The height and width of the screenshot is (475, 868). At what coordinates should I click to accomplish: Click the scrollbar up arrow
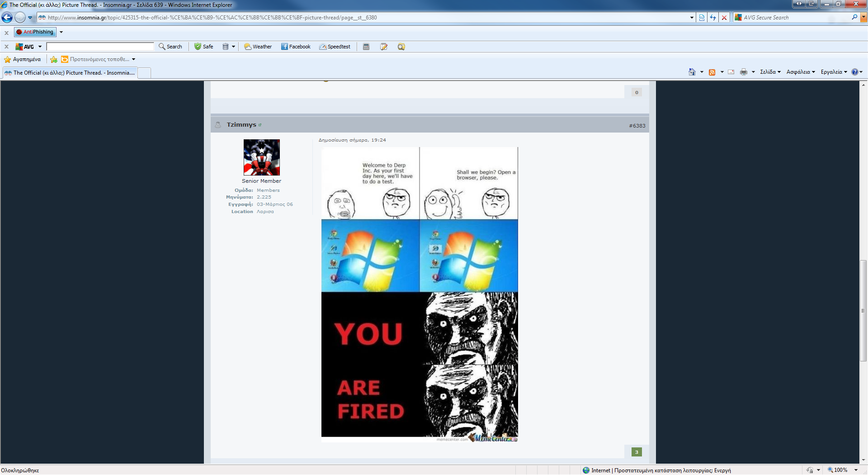click(863, 85)
